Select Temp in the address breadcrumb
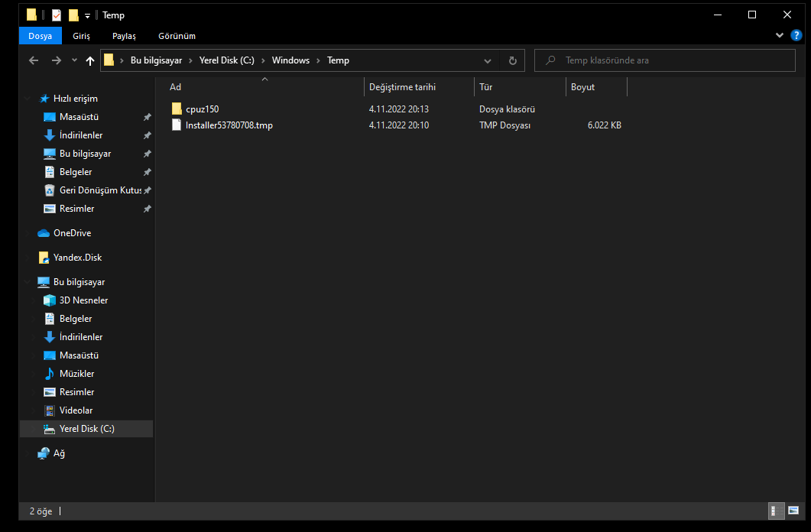 pyautogui.click(x=339, y=60)
